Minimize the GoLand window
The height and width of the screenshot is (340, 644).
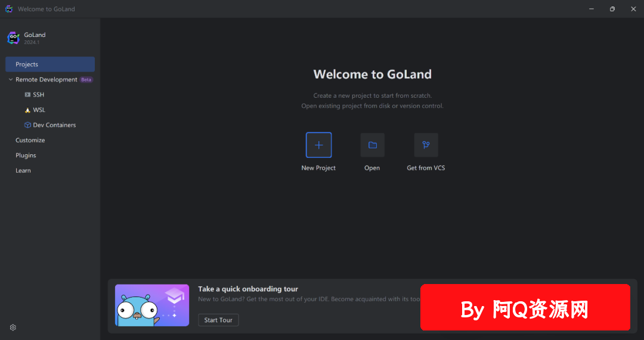[x=592, y=9]
